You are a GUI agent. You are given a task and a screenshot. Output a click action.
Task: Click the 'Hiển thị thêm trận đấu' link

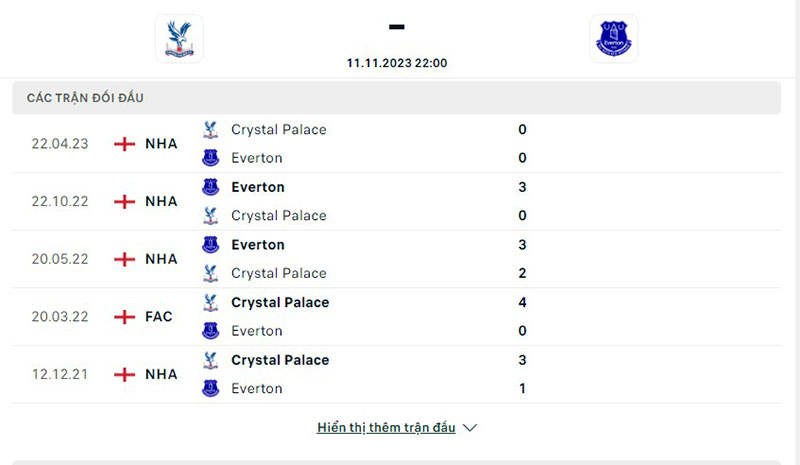click(386, 428)
